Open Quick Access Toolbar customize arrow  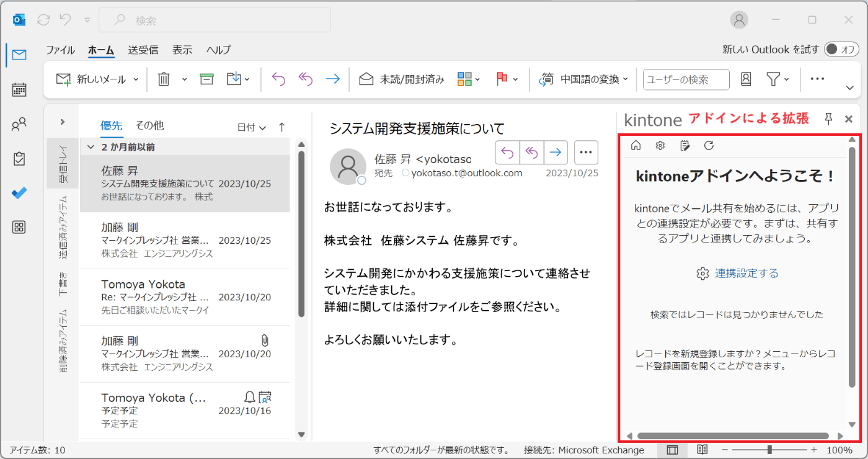(x=87, y=20)
